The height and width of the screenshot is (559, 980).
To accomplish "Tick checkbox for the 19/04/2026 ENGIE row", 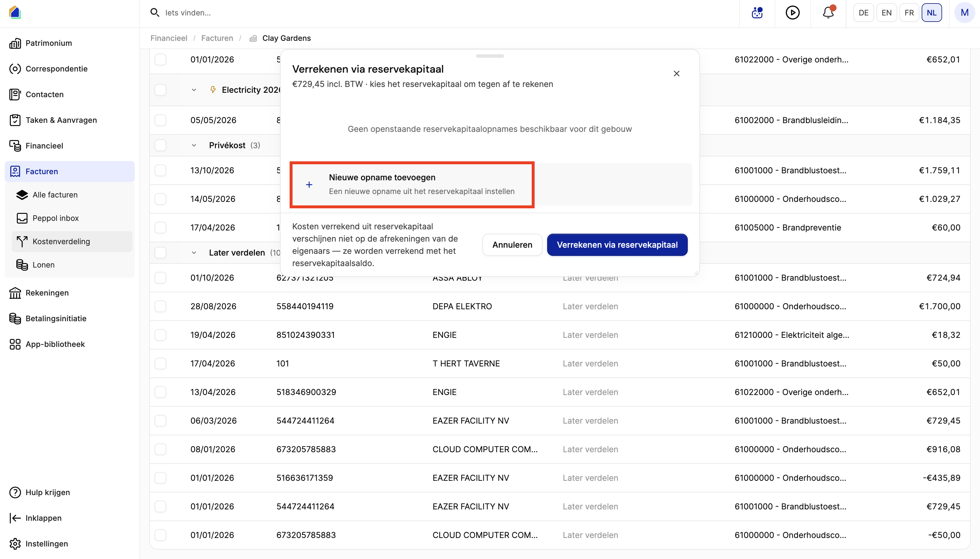I will tap(160, 335).
